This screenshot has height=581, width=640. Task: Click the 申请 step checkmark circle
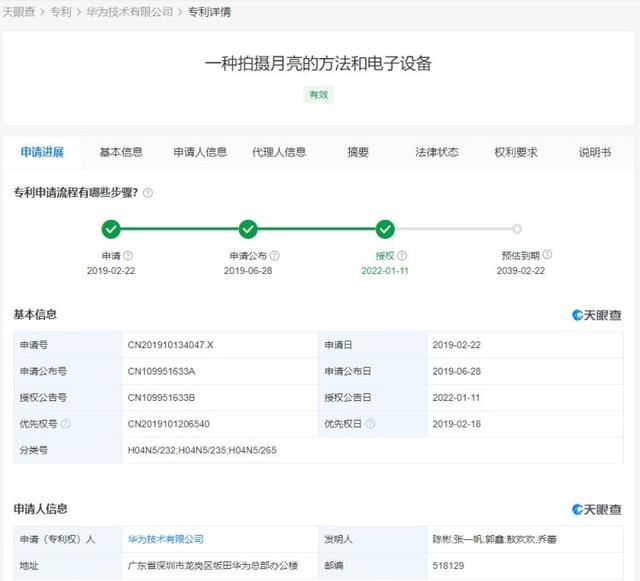click(x=111, y=229)
